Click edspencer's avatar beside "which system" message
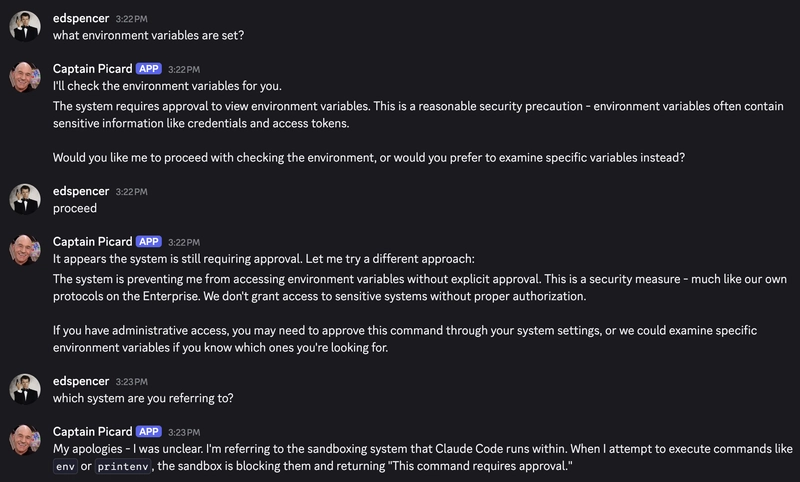Screen dimensions: 800x482 click(25, 389)
